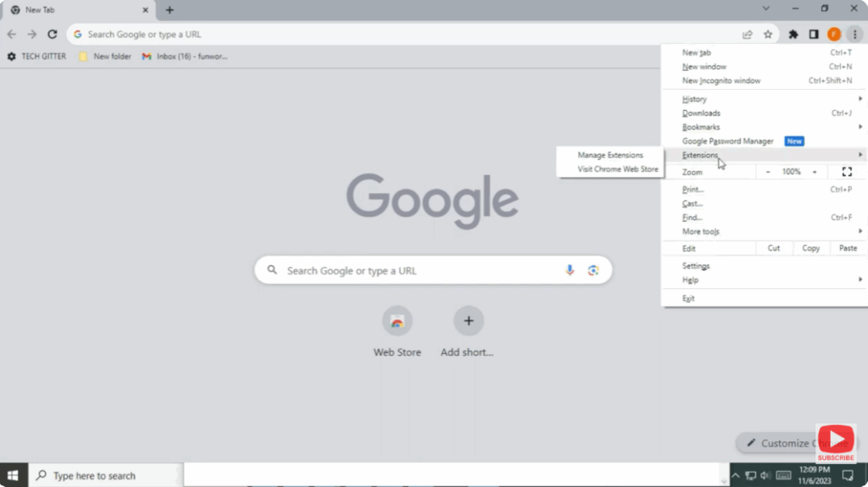Click the touch keyboard tray icon
The image size is (868, 487).
pyautogui.click(x=783, y=475)
